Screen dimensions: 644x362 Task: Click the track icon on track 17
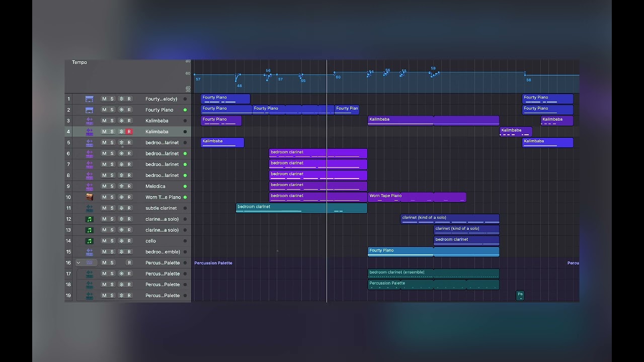point(89,274)
